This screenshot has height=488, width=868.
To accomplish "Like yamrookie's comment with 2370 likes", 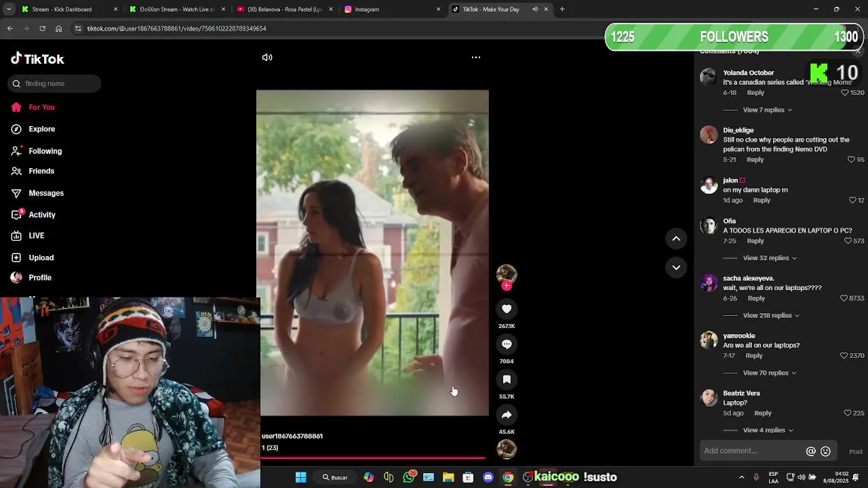I will coord(844,356).
